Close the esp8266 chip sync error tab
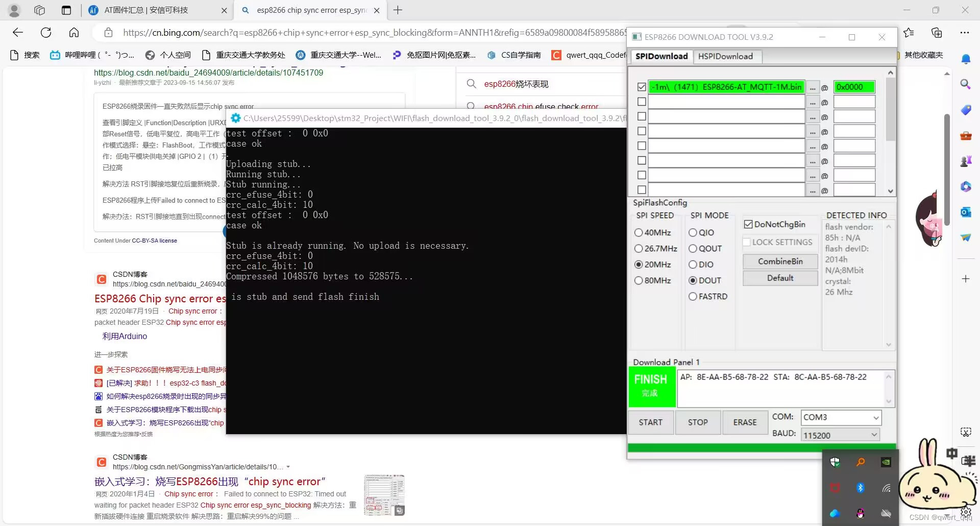Screen dimensions: 980x526 pos(377,10)
